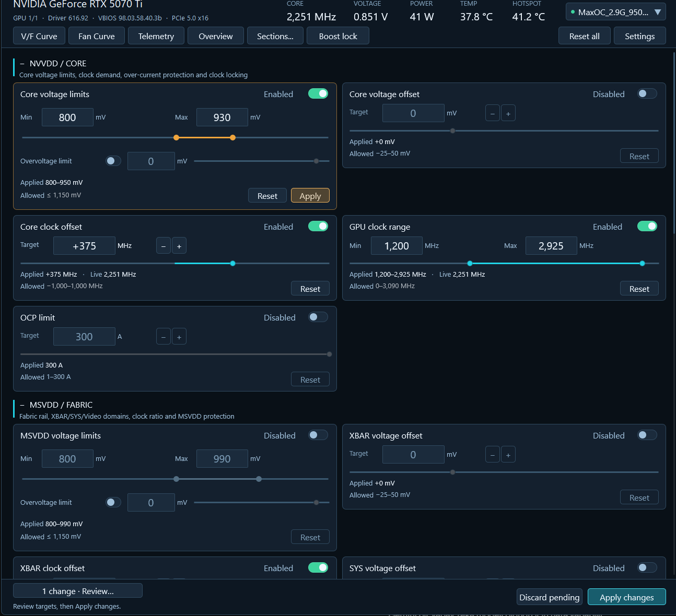Enable the OCP limit switch

(x=318, y=317)
